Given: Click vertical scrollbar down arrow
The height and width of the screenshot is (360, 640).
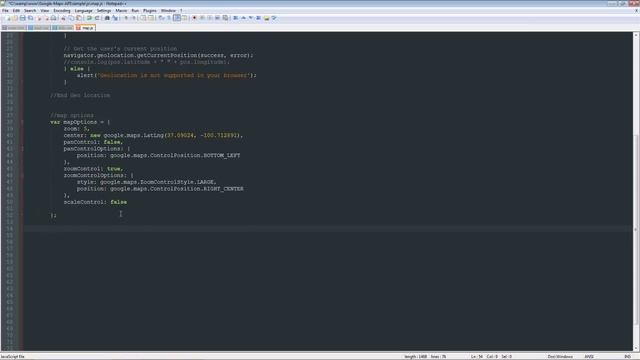Looking at the screenshot, I should (636, 348).
